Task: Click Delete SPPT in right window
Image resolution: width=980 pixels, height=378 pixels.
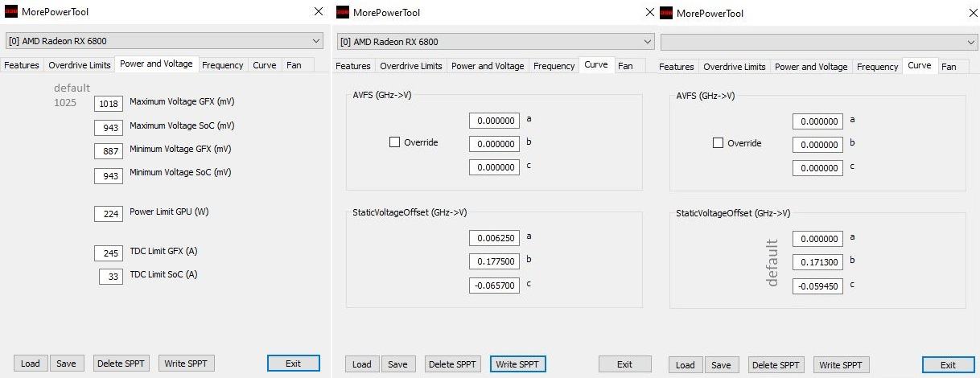Action: click(776, 365)
